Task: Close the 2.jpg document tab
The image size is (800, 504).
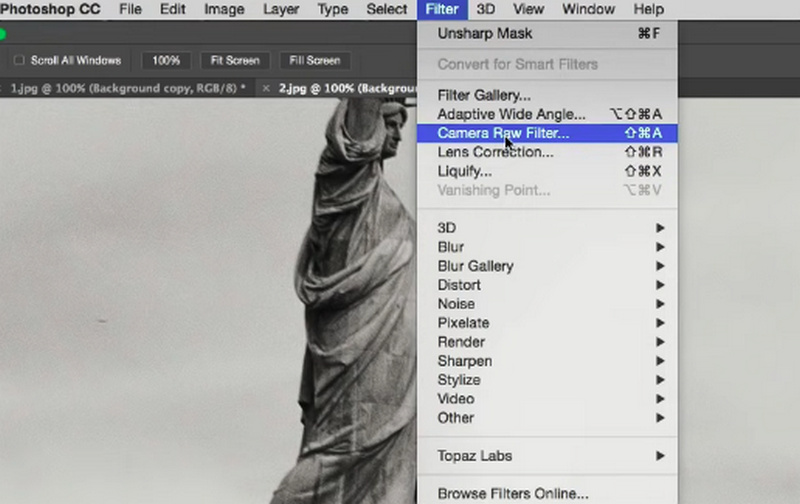Action: (x=266, y=89)
